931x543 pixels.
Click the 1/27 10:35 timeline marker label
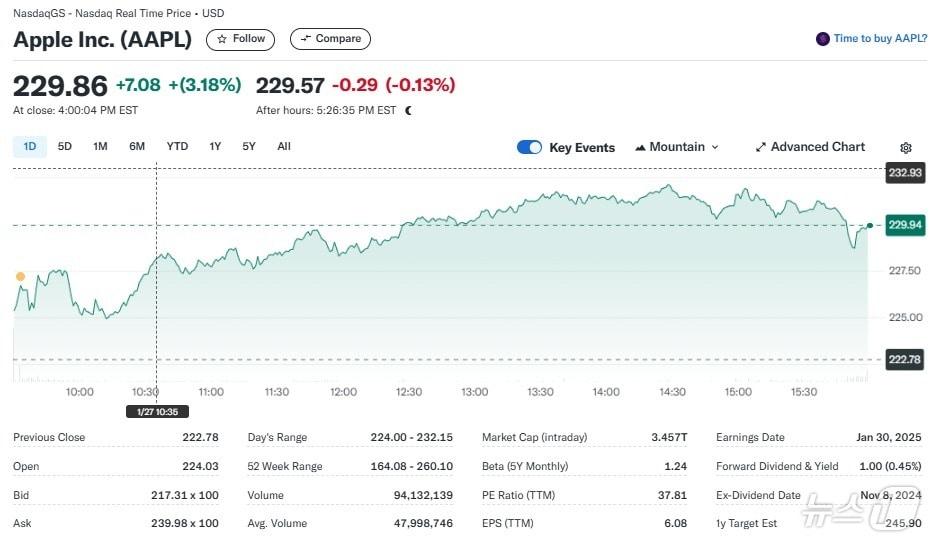click(x=157, y=411)
